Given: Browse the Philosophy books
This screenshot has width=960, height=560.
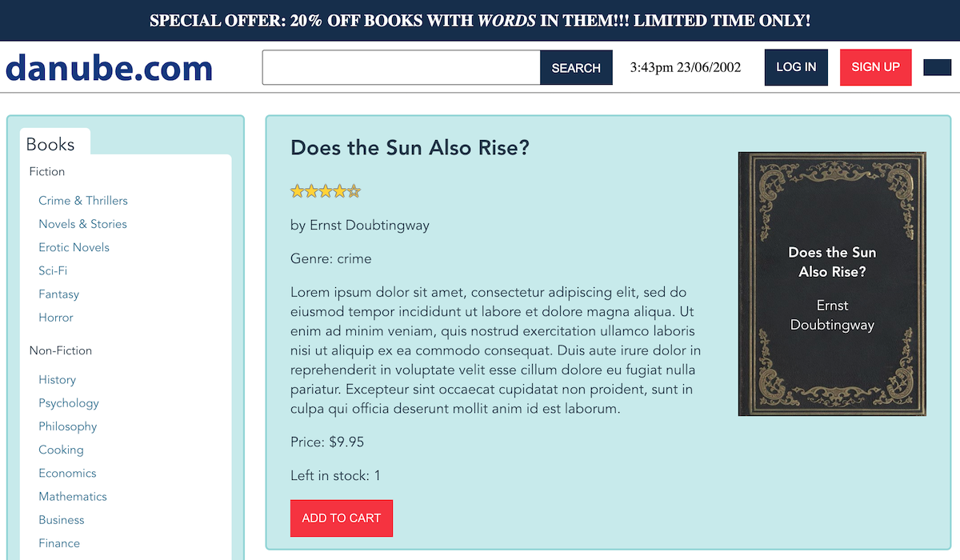Looking at the screenshot, I should pos(68,426).
